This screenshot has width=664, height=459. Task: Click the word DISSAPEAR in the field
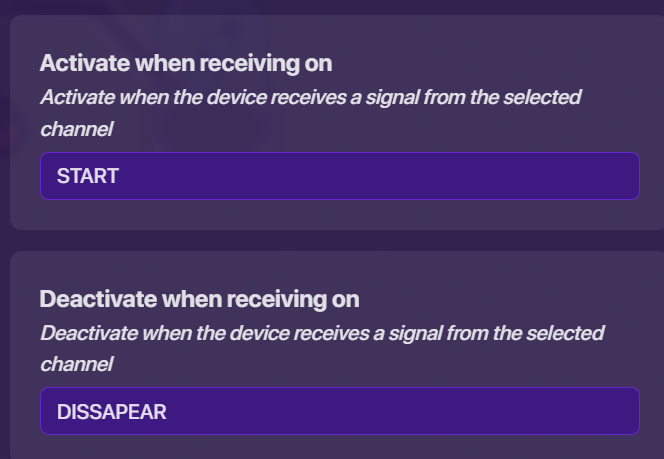(x=111, y=411)
